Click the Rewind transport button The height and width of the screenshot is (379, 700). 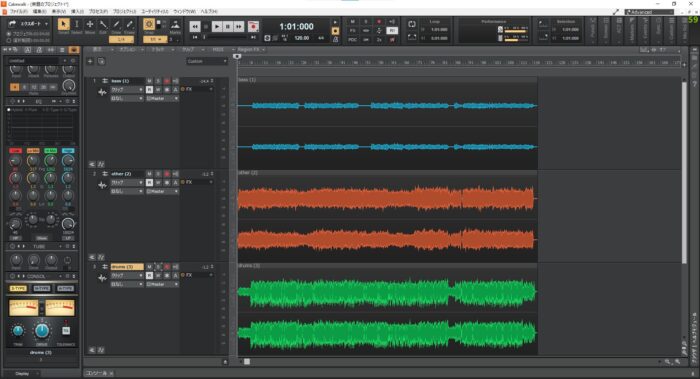click(195, 27)
